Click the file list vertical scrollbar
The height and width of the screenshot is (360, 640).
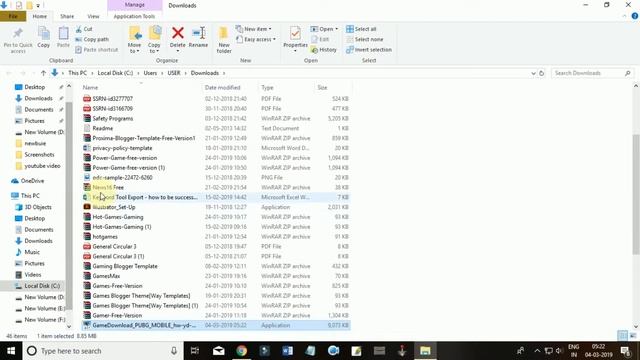click(x=636, y=194)
